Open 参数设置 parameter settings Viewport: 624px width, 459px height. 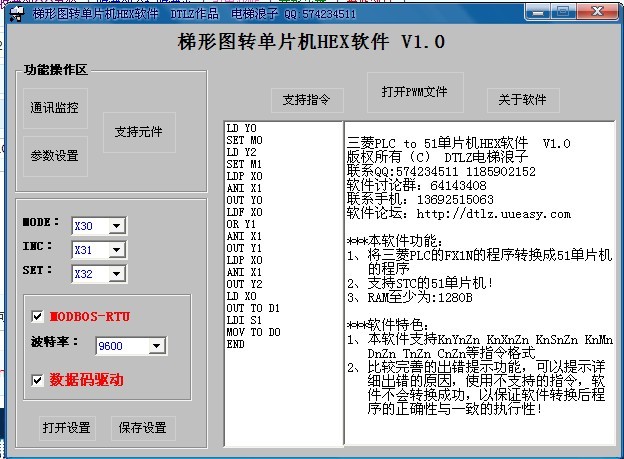[54, 156]
